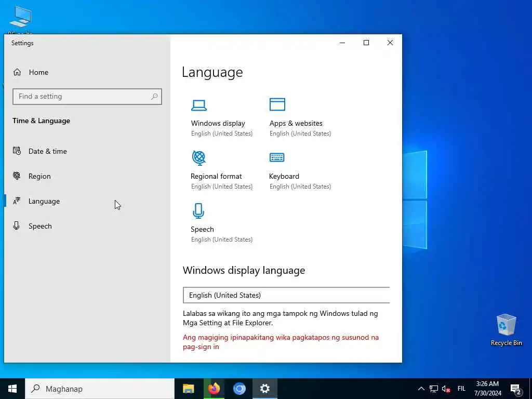The image size is (532, 399).
Task: Click the Keyboard icon tile
Action: (x=277, y=157)
